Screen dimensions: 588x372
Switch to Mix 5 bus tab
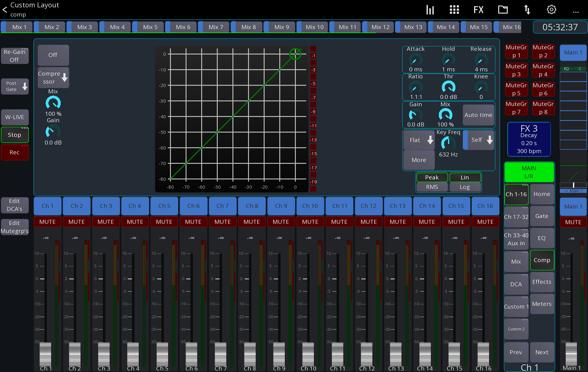click(x=149, y=27)
